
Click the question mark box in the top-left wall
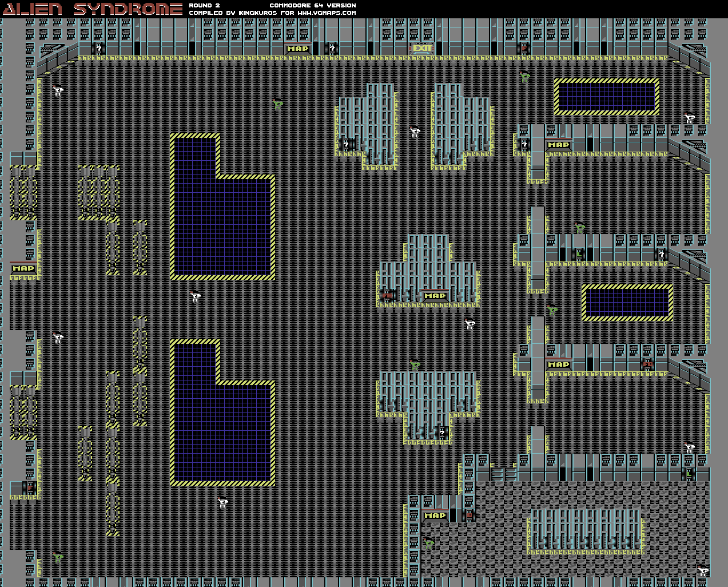coord(99,49)
